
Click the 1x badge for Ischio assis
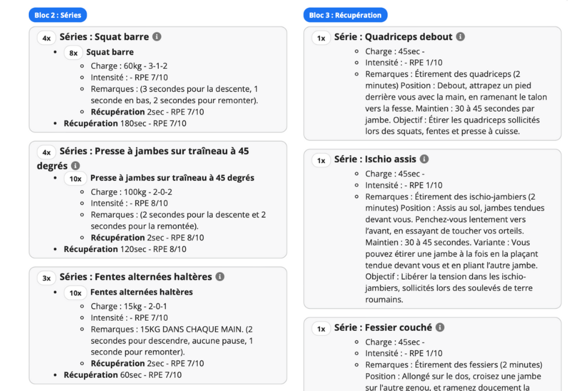[x=321, y=161]
